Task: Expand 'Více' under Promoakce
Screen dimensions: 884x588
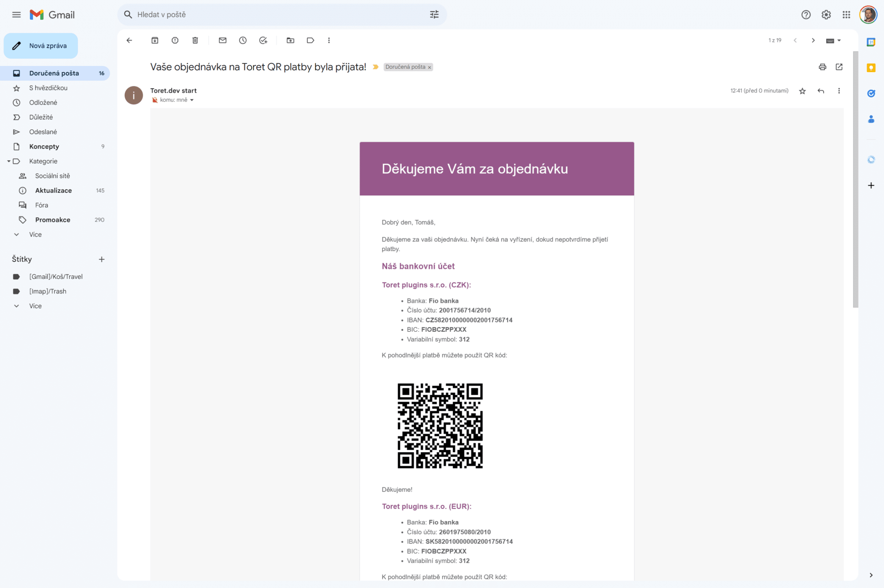Action: point(35,234)
